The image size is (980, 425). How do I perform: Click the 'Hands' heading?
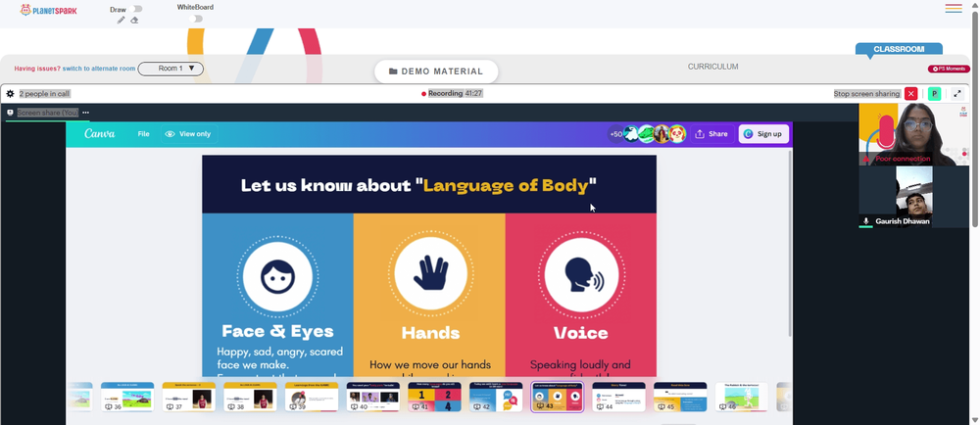[x=430, y=333]
